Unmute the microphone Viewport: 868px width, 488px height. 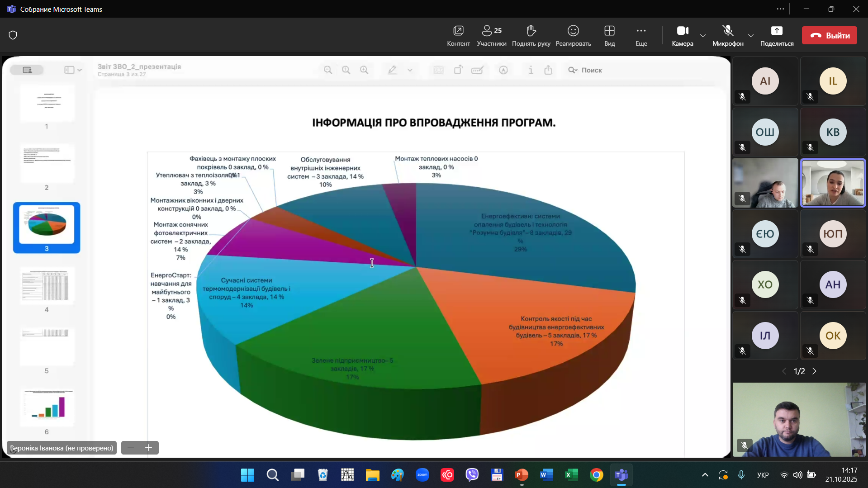(727, 31)
